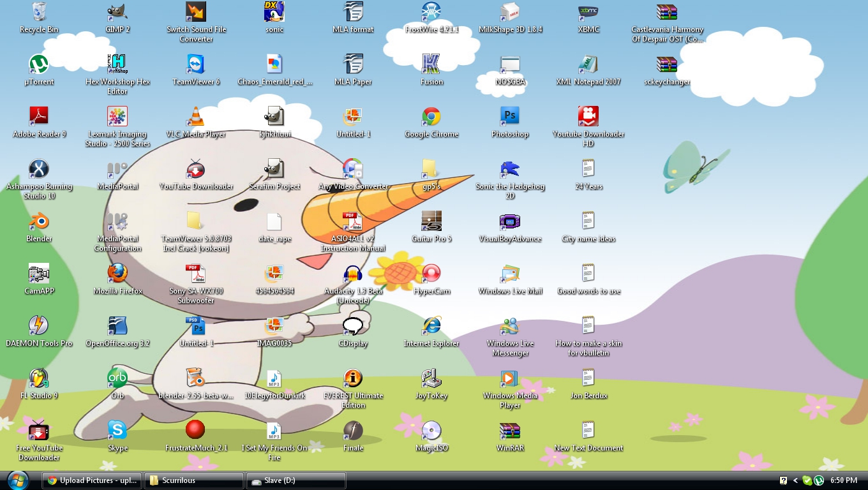Viewport: 868px width, 490px height.
Task: Launch Google Chrome from the desktop
Action: [431, 116]
